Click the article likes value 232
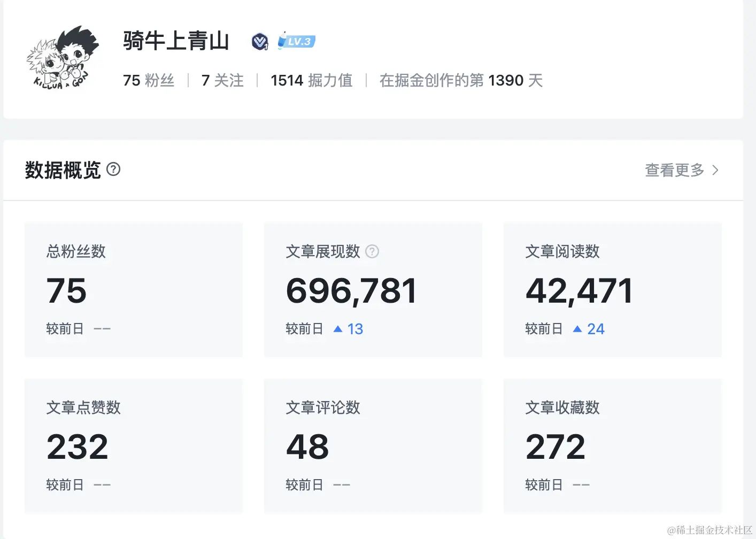The image size is (756, 539). pyautogui.click(x=78, y=446)
